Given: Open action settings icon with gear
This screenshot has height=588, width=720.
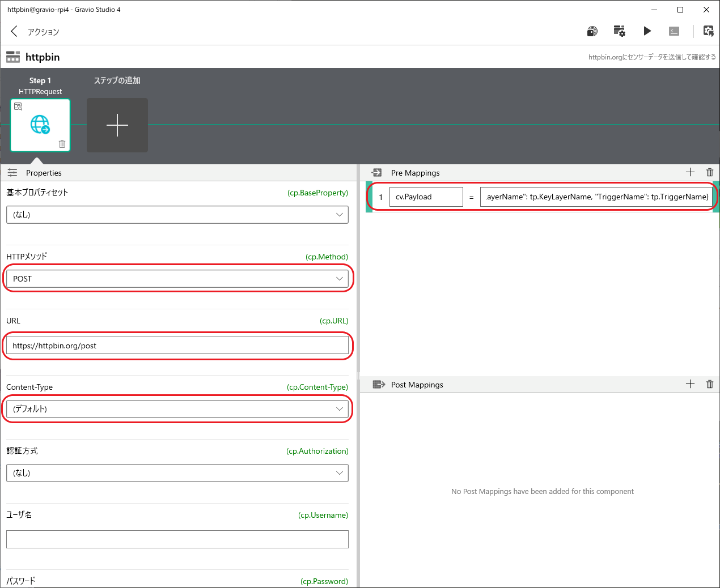Looking at the screenshot, I should [619, 31].
